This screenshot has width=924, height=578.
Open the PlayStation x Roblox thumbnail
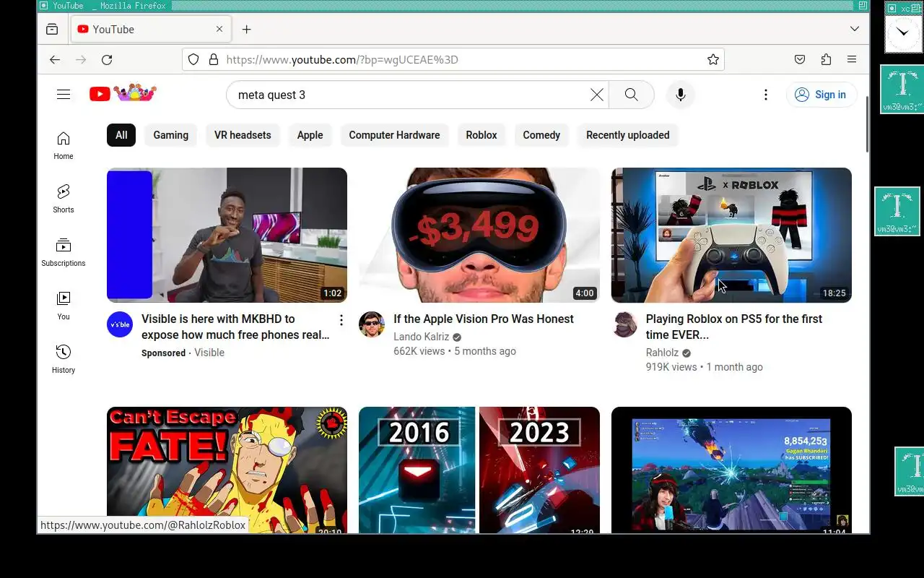coord(731,235)
